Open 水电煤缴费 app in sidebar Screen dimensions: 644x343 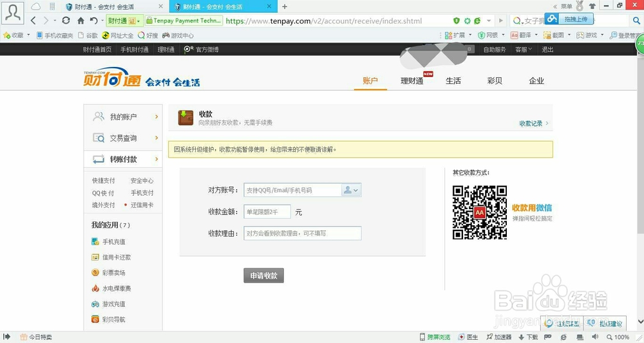click(x=111, y=288)
